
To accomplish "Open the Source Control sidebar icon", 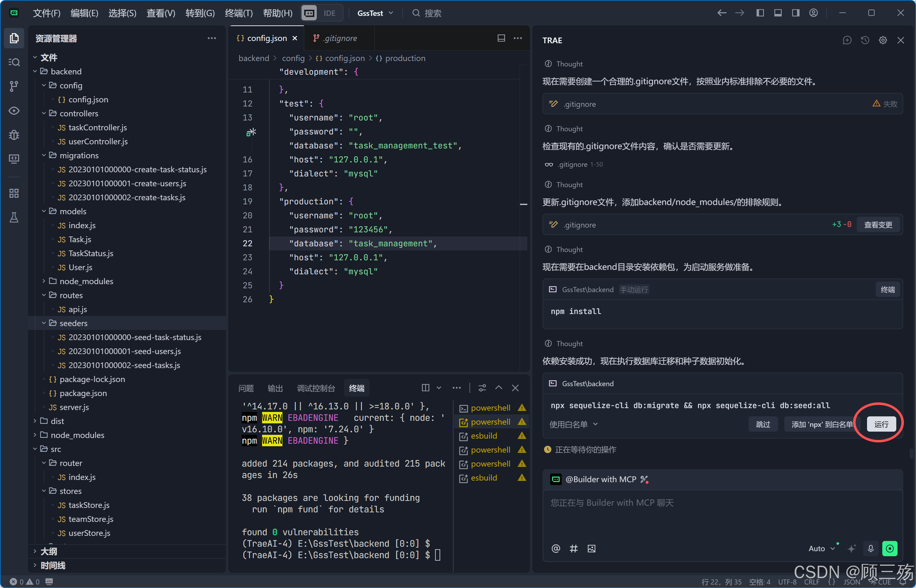I will pos(14,86).
